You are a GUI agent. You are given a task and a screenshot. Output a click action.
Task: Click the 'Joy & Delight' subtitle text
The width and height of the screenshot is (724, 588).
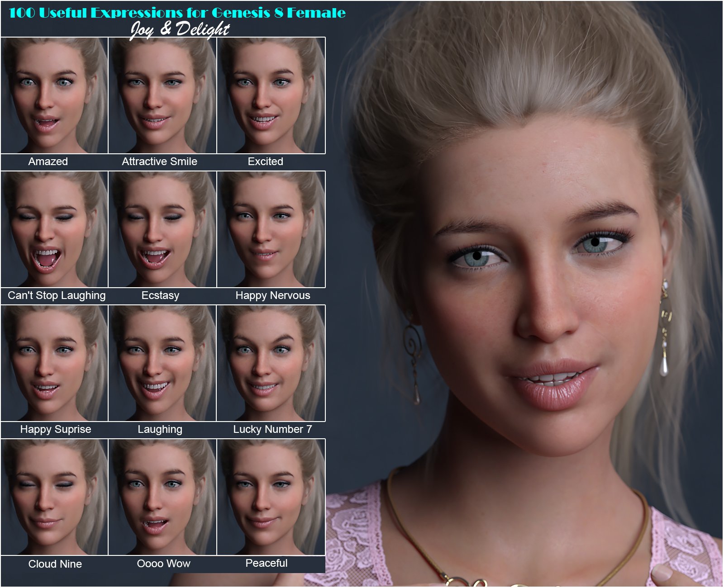(180, 29)
